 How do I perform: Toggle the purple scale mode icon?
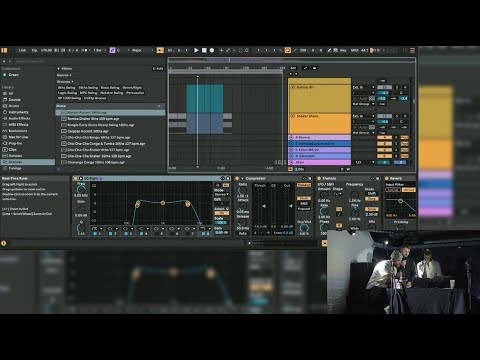click(x=112, y=50)
